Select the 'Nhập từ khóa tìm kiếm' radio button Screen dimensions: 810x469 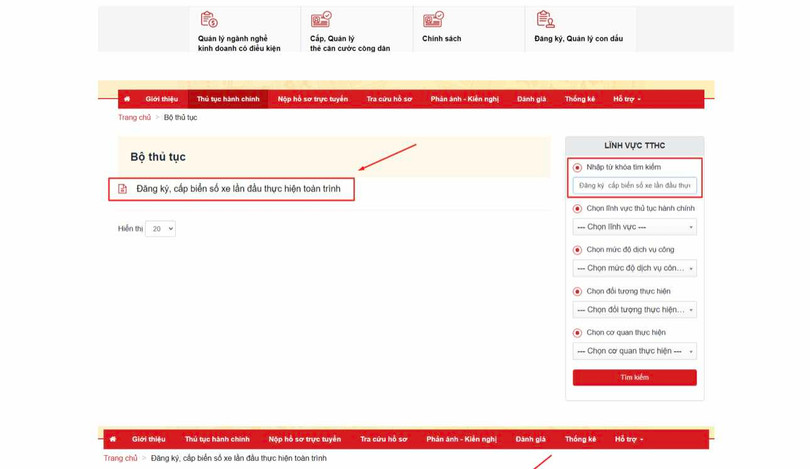577,168
